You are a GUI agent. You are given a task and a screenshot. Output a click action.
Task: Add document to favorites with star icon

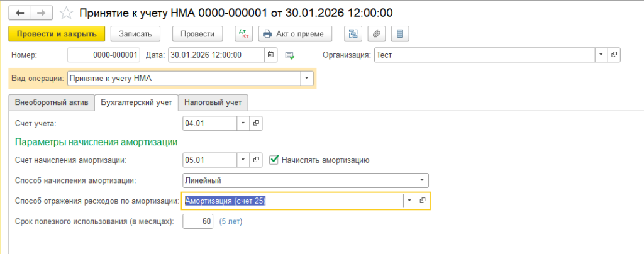point(65,13)
